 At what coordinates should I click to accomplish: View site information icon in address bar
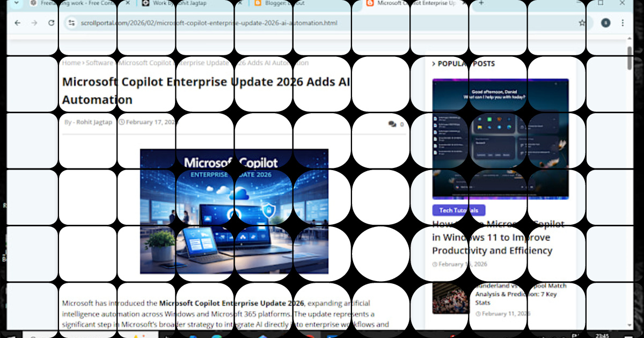click(x=72, y=23)
